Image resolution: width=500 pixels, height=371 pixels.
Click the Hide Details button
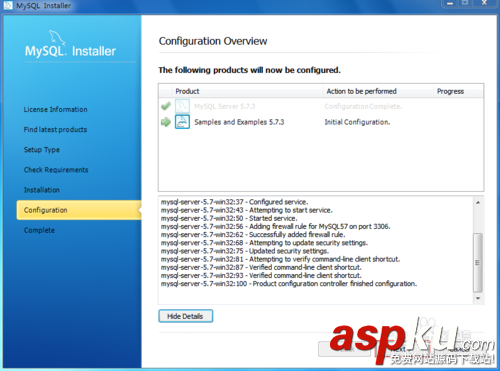(185, 316)
